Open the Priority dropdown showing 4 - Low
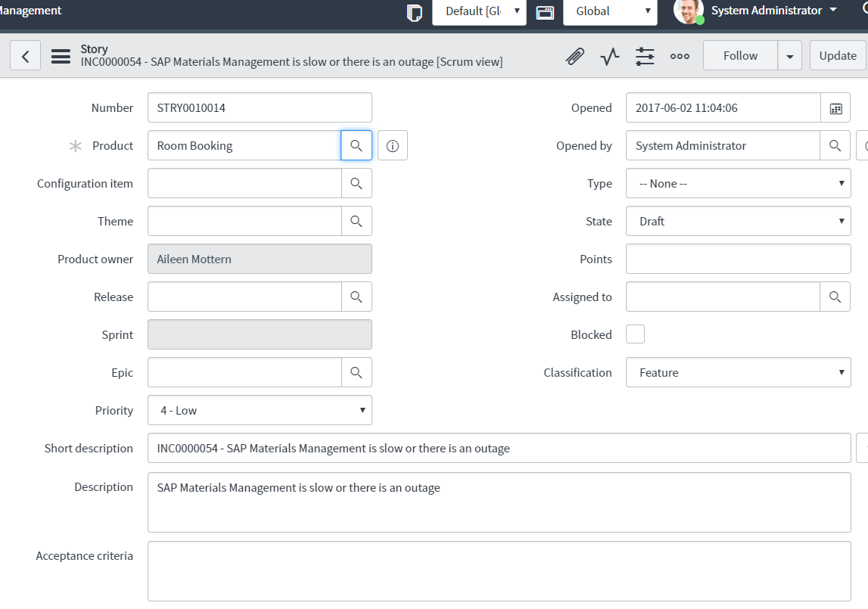 pos(260,410)
